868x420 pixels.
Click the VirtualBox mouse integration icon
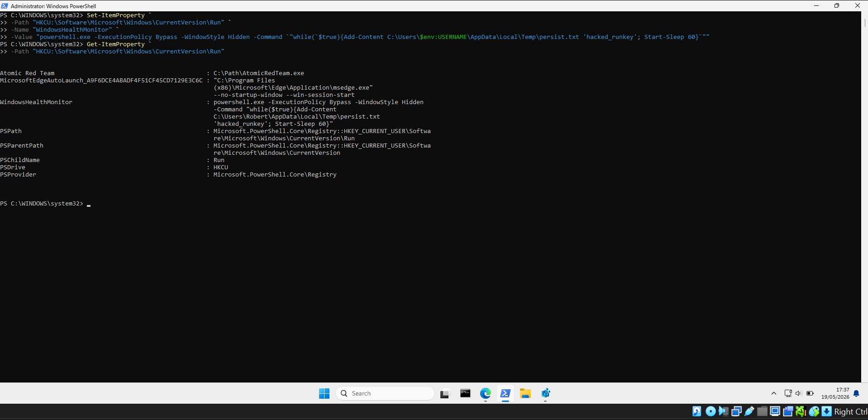pyautogui.click(x=814, y=411)
